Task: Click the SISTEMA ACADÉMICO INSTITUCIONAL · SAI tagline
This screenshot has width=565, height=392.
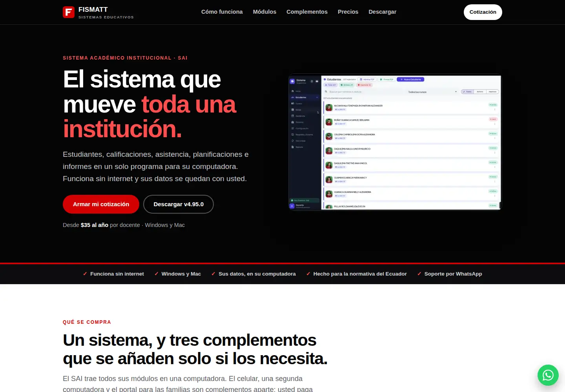Action: (125, 58)
